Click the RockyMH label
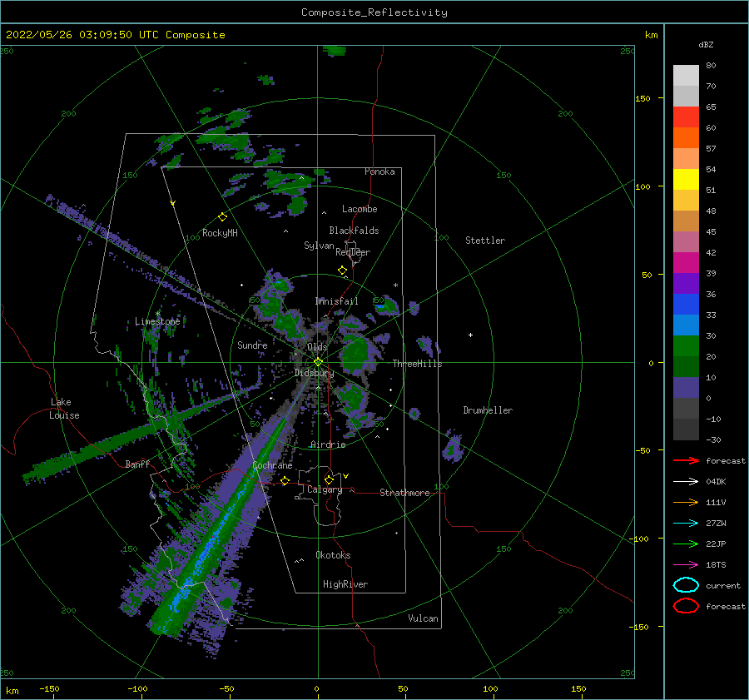 (220, 233)
